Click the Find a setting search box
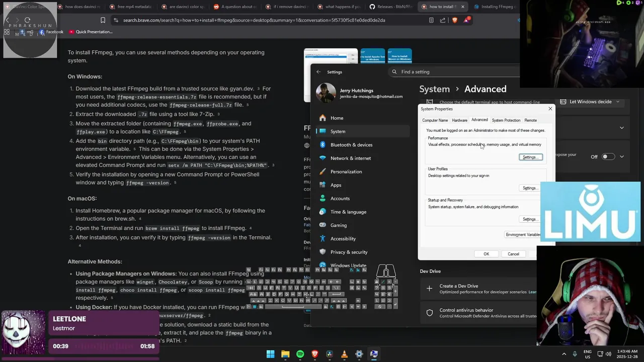 pyautogui.click(x=454, y=72)
